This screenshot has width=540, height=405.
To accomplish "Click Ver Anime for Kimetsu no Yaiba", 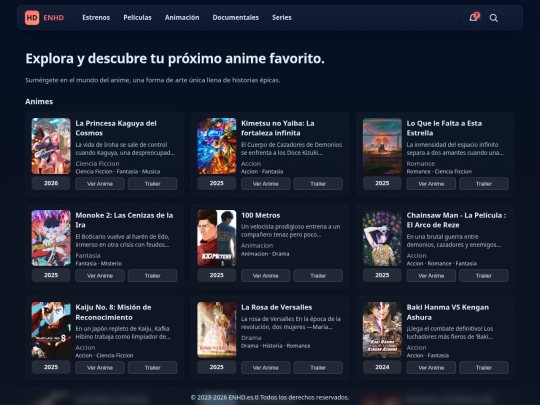I will tap(266, 184).
